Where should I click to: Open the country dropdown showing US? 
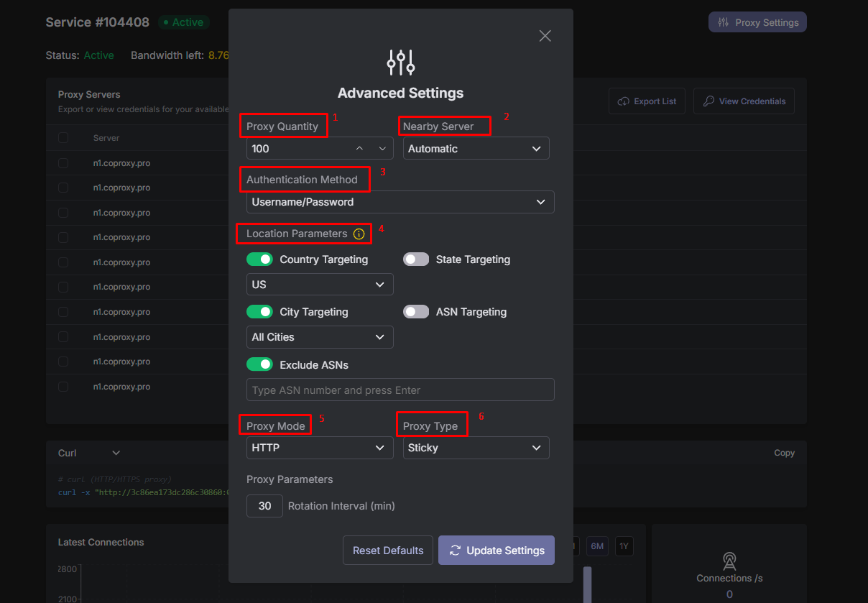320,284
